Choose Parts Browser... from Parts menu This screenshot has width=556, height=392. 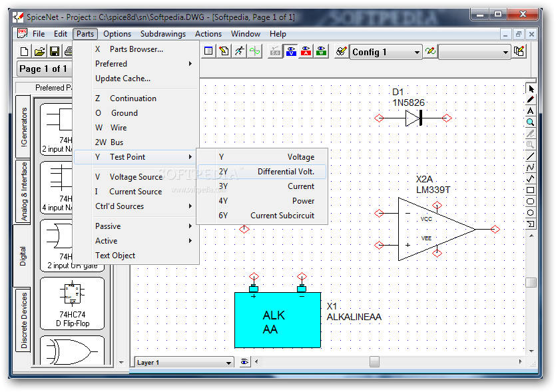tap(136, 49)
